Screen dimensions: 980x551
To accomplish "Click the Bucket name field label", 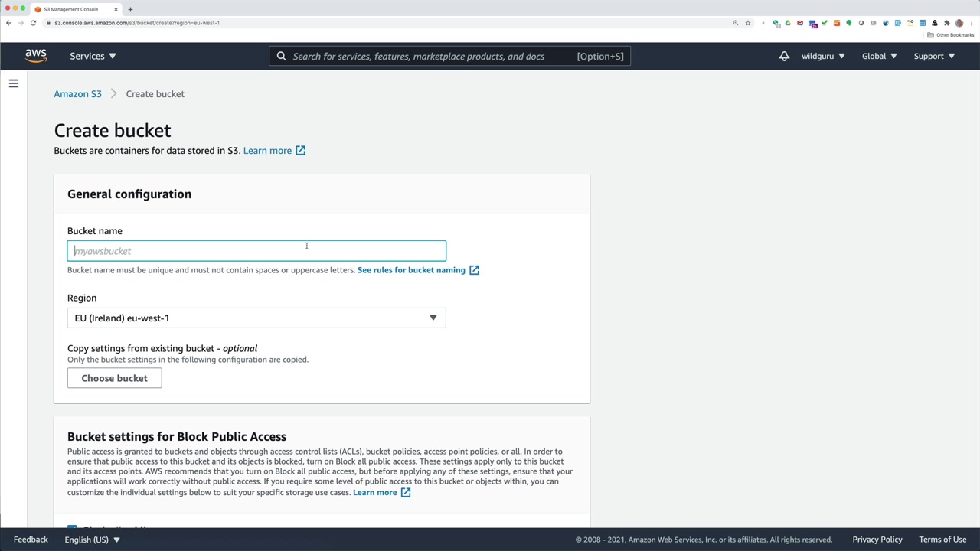I will point(95,231).
